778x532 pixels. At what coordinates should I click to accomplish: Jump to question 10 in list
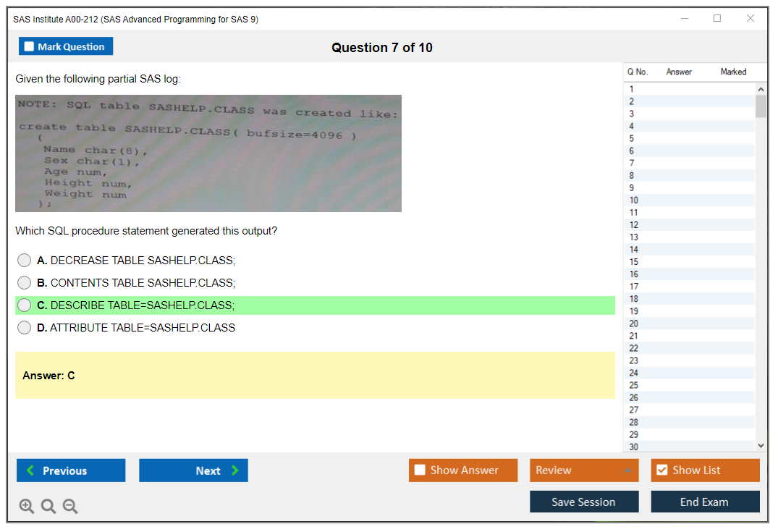coord(634,200)
